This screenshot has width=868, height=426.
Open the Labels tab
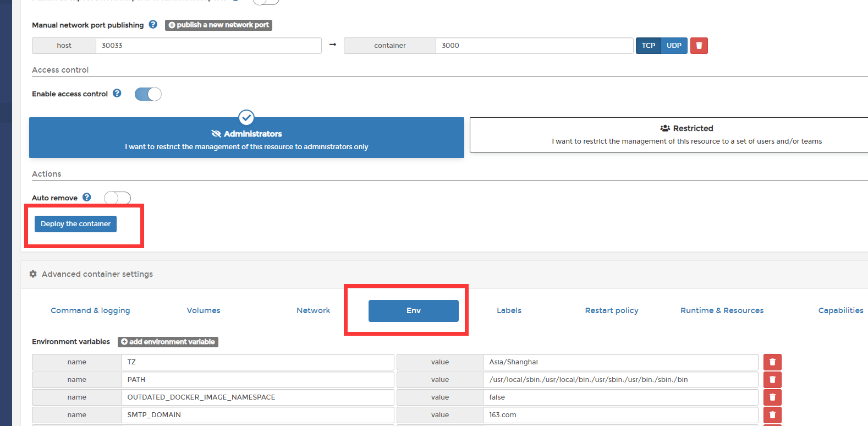(x=509, y=310)
